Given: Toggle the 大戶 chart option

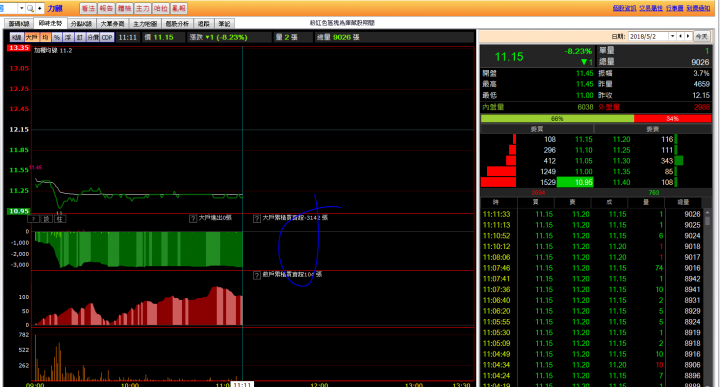Looking at the screenshot, I should (32, 38).
